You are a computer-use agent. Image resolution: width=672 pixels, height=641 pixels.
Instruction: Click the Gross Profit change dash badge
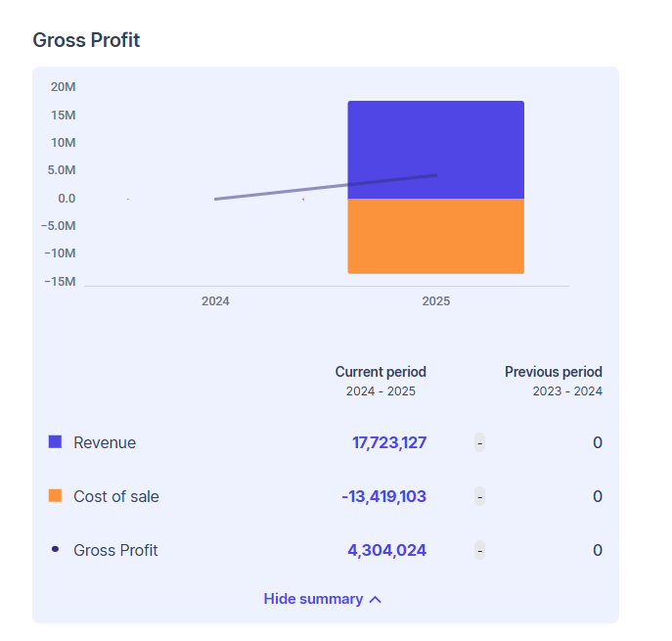(479, 550)
